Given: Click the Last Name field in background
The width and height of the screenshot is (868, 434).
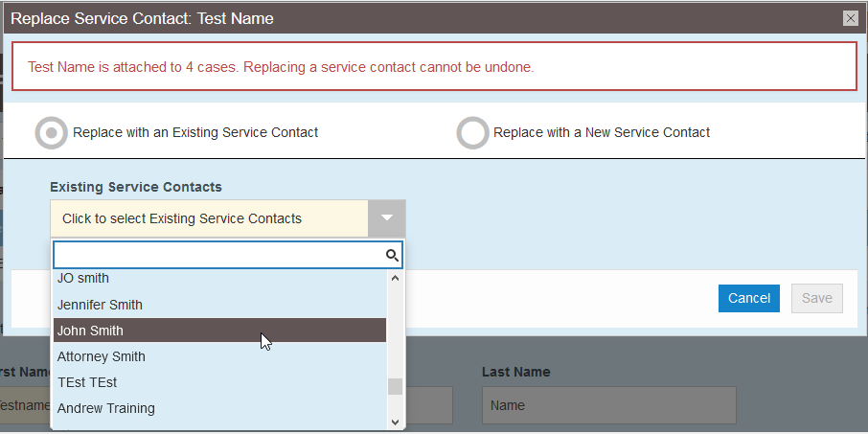Looking at the screenshot, I should pyautogui.click(x=609, y=405).
